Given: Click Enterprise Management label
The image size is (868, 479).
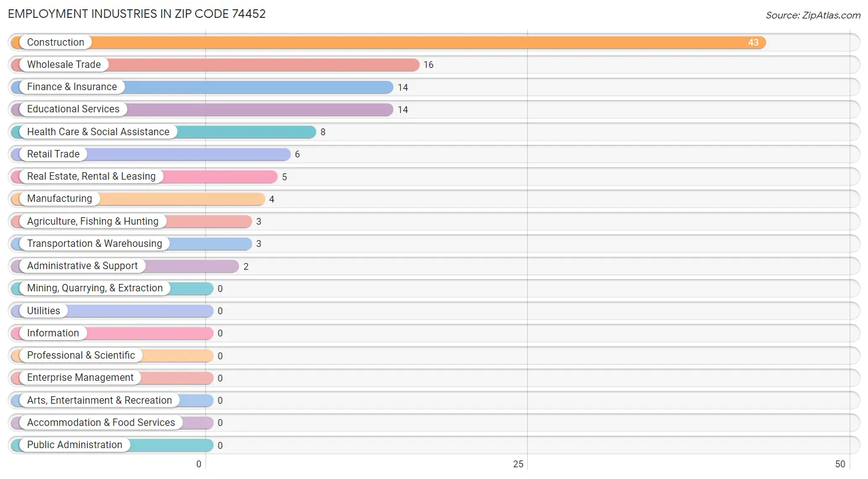Looking at the screenshot, I should pyautogui.click(x=80, y=378).
